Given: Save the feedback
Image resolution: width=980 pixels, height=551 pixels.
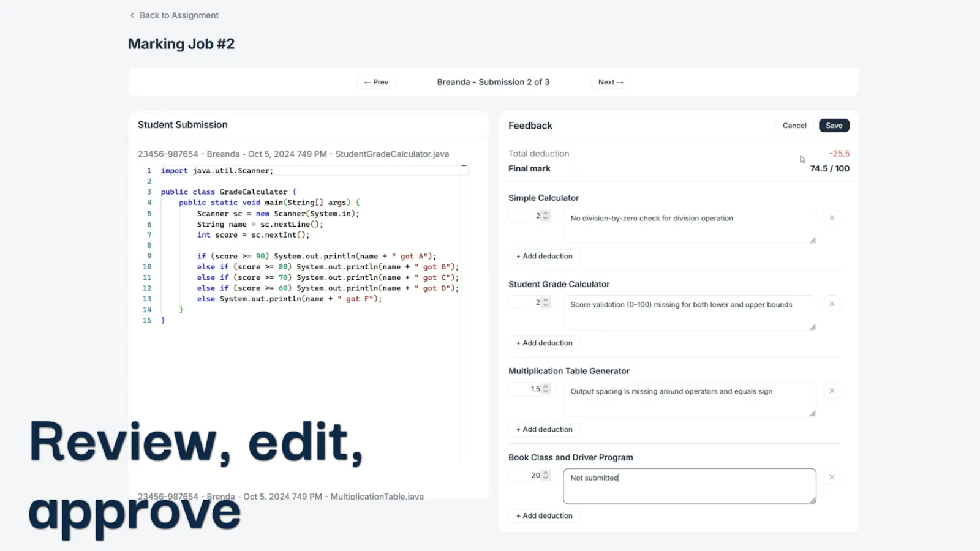Looking at the screenshot, I should pos(834,126).
